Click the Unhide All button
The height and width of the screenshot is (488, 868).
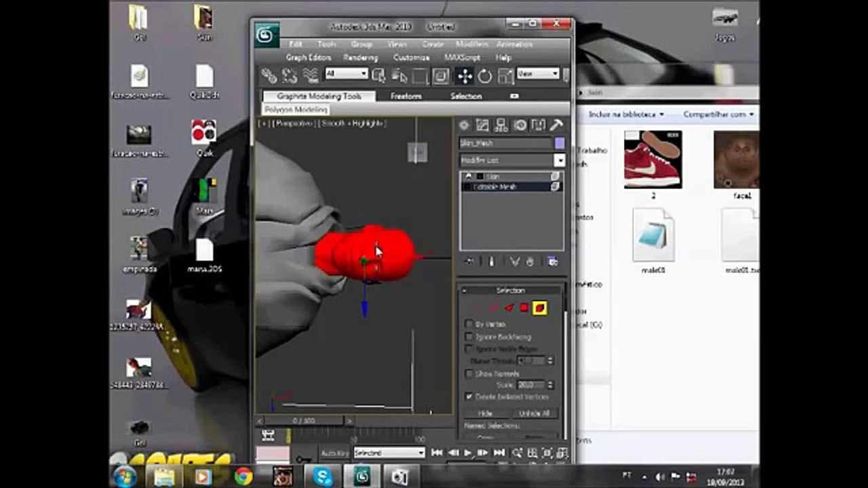(534, 413)
